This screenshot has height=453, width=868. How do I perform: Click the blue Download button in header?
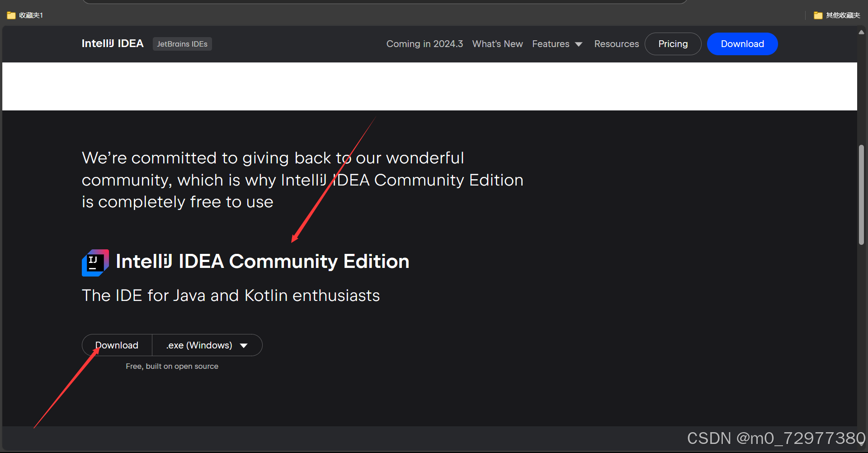click(742, 44)
